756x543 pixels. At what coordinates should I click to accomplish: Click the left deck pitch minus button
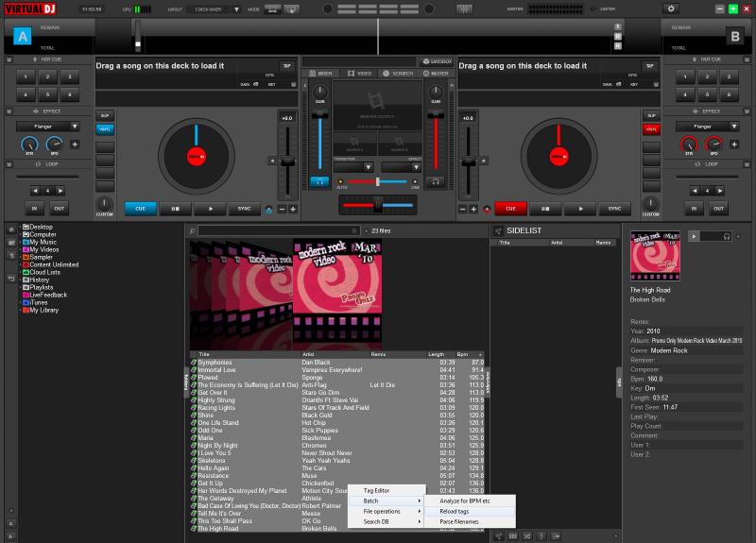point(282,209)
